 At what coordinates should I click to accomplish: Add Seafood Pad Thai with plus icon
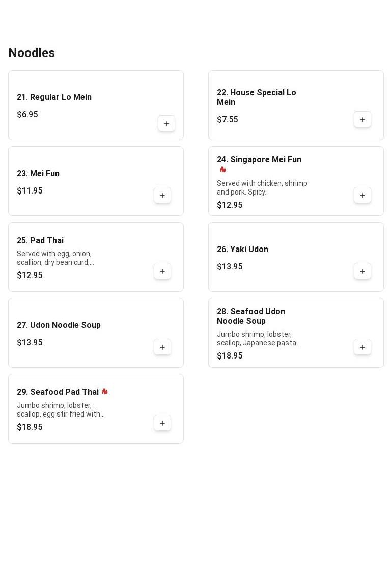162,423
